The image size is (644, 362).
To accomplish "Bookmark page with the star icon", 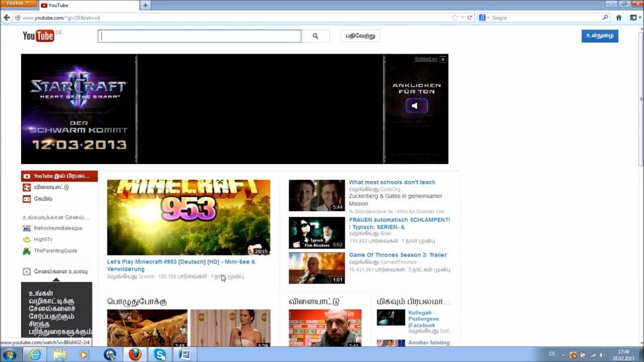I will 455,18.
